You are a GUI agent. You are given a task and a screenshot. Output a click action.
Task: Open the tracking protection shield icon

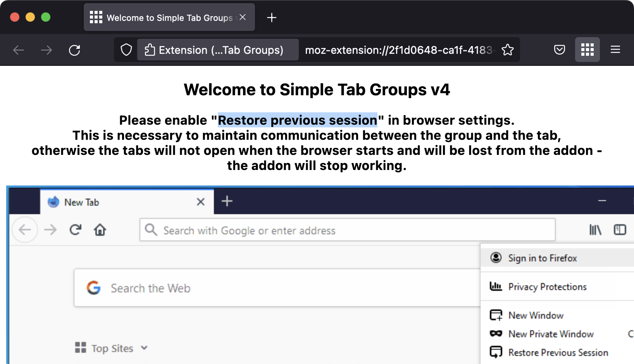coord(126,50)
